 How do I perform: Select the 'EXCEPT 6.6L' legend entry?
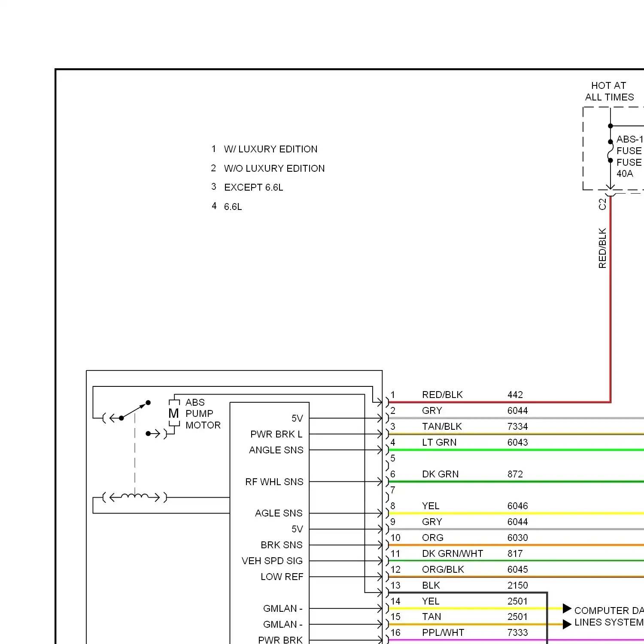click(x=253, y=187)
